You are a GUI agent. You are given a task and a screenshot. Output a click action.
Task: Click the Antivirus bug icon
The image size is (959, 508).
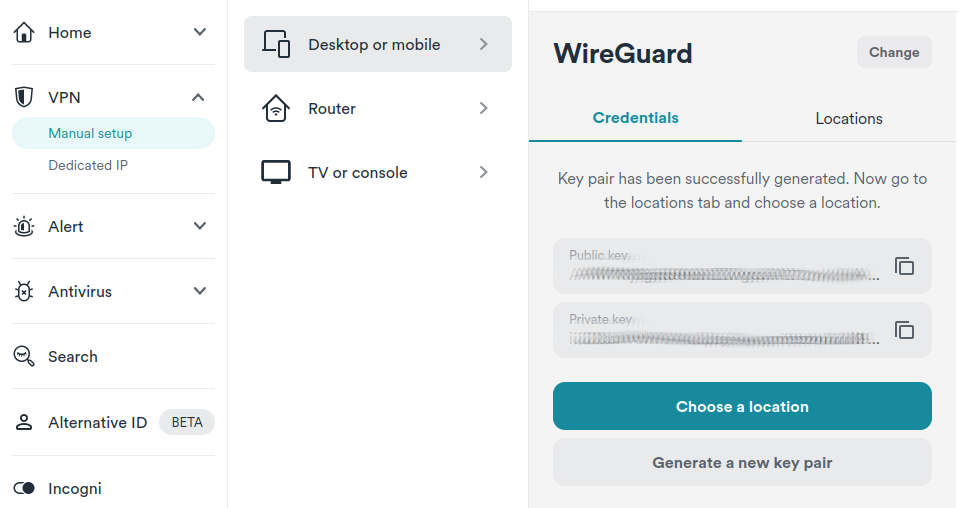(24, 292)
